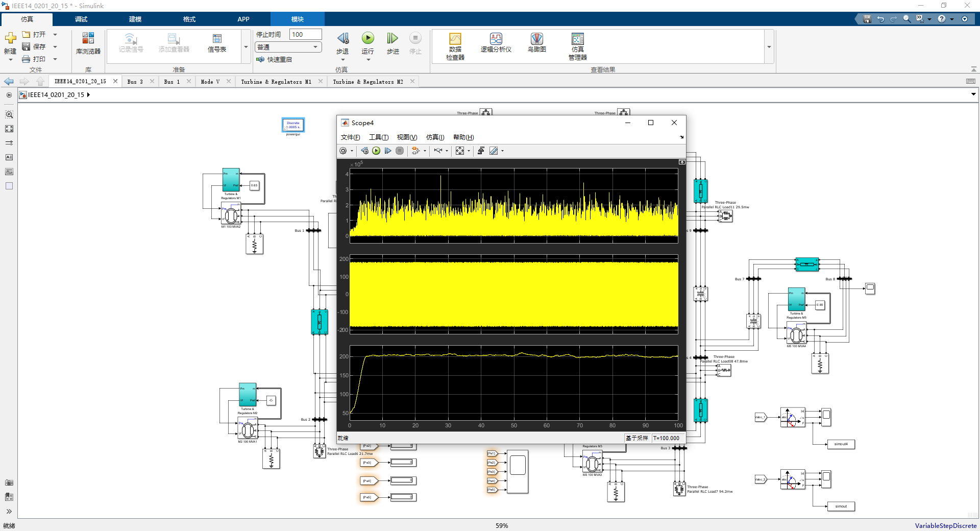Click Save (保存) button in File group
980x531 pixels.
(x=34, y=47)
